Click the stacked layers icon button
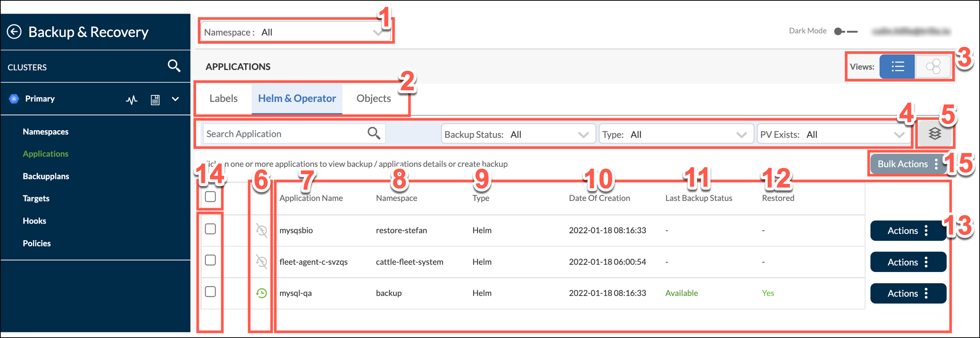The width and height of the screenshot is (980, 338). point(934,134)
